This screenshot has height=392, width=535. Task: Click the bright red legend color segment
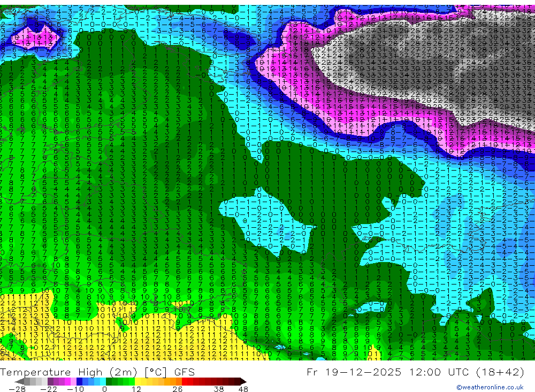click(x=185, y=381)
